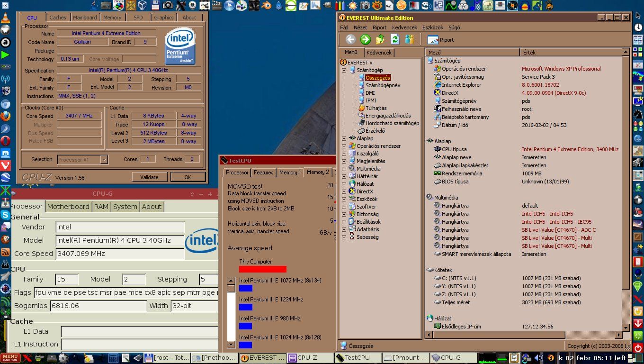This screenshot has height=364, width=644.
Task: Open the Fájl menu in EVEREST
Action: [x=344, y=27]
